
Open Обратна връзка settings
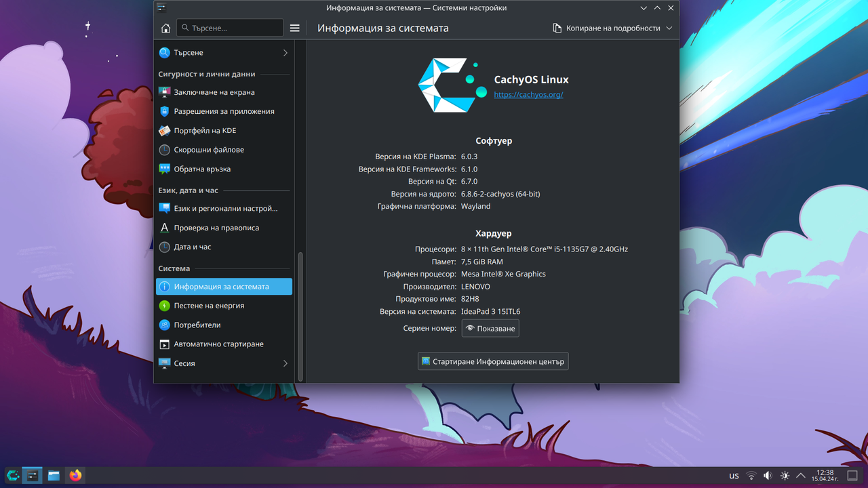click(224, 169)
